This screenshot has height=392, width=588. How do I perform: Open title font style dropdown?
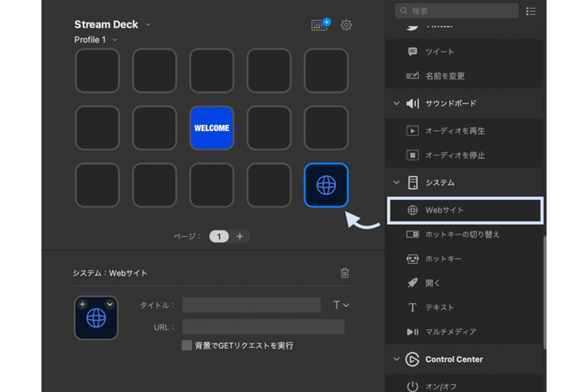[x=341, y=305]
